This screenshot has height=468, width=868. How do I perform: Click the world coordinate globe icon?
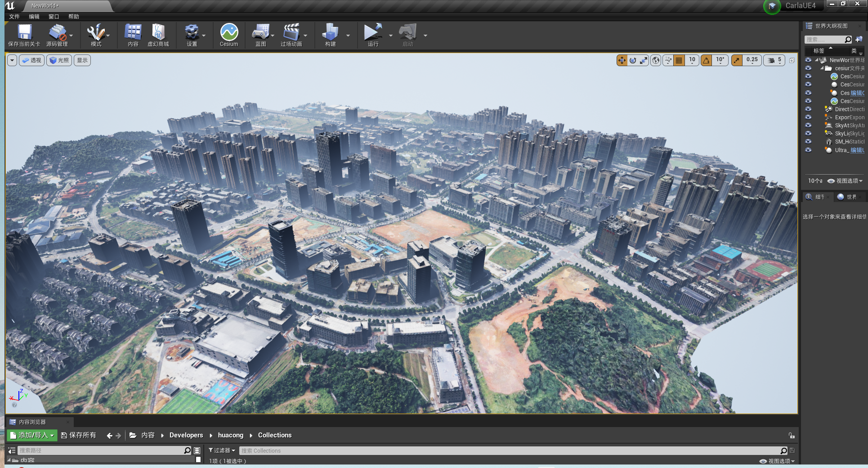(x=656, y=60)
